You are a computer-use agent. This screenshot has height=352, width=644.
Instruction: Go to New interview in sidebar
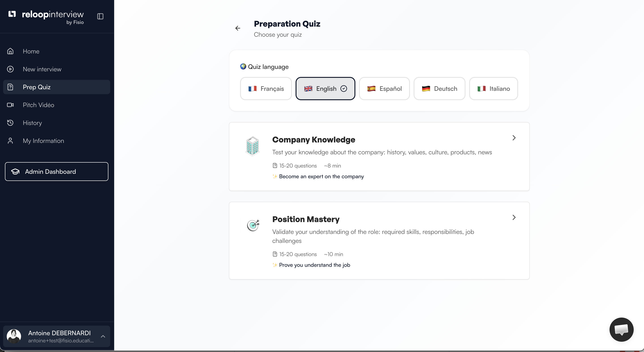(42, 69)
